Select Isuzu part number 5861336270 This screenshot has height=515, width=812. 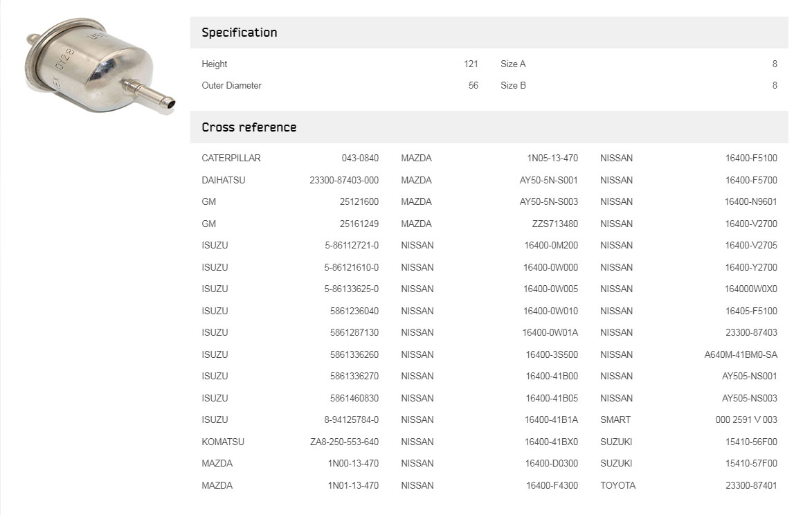(354, 377)
